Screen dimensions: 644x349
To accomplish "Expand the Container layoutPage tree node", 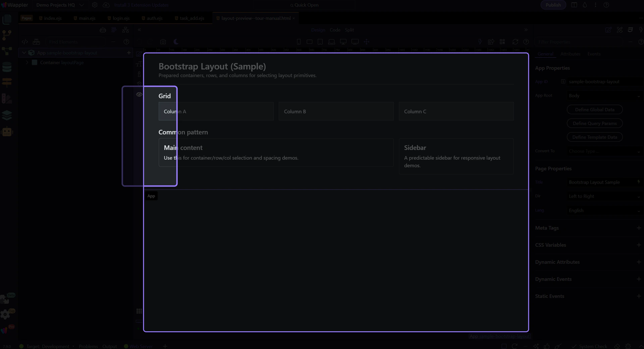I will [x=27, y=63].
